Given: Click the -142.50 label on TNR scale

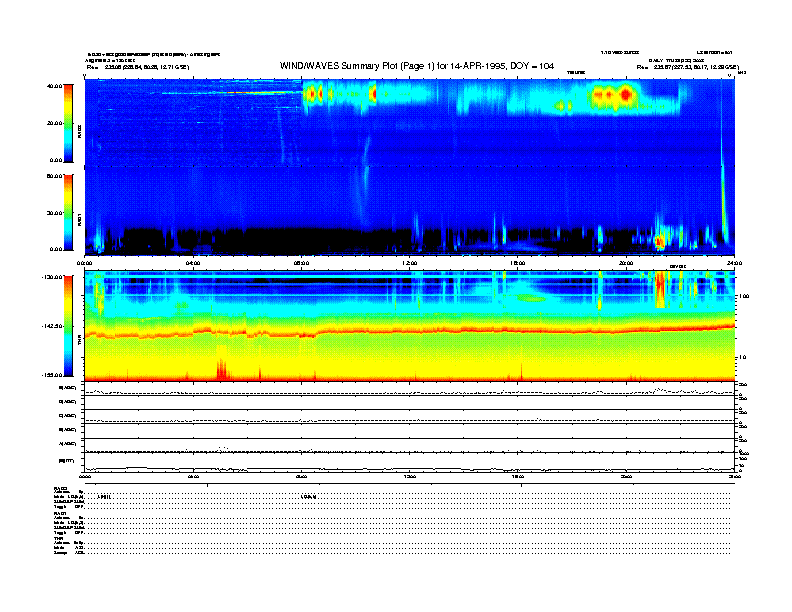Looking at the screenshot, I should (53, 326).
